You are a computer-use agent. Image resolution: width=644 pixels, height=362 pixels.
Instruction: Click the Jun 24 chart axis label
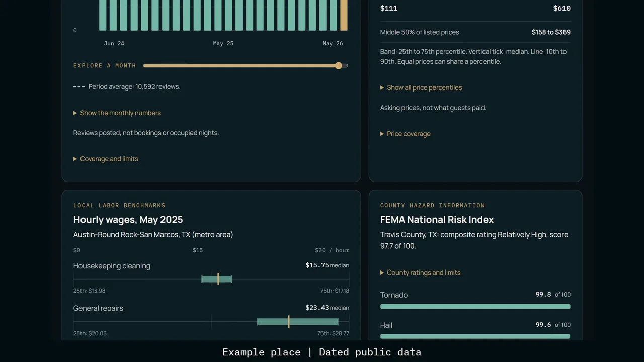coord(114,43)
